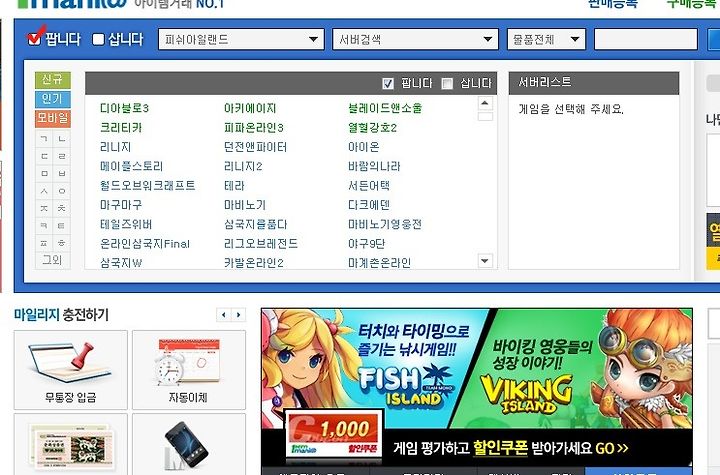Select game 크리티카
The image size is (720, 475).
point(121,128)
